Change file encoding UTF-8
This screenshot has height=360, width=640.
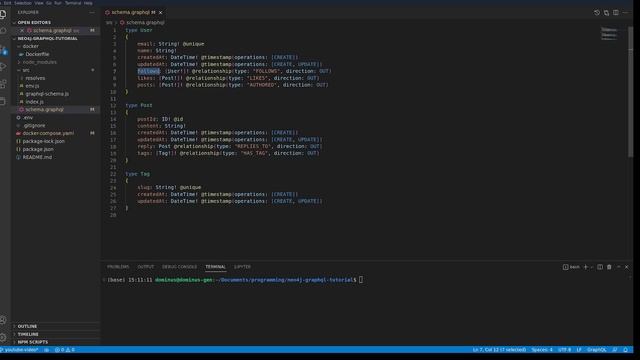point(564,350)
